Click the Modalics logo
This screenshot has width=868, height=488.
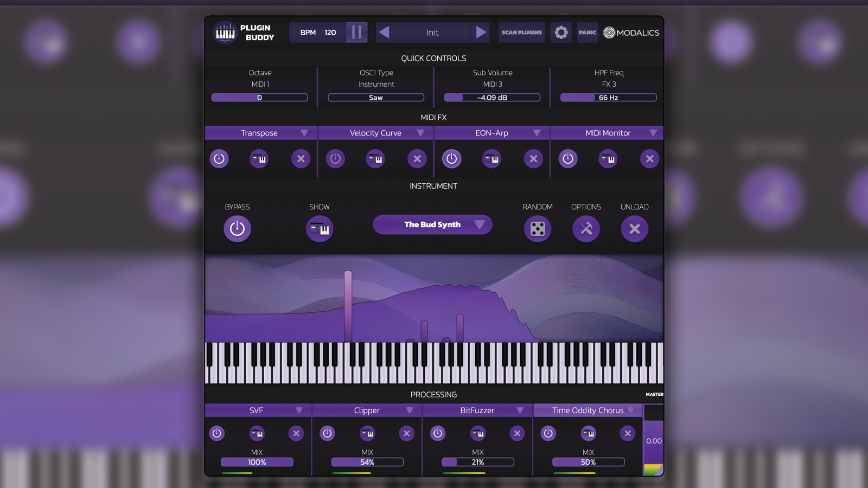click(631, 33)
